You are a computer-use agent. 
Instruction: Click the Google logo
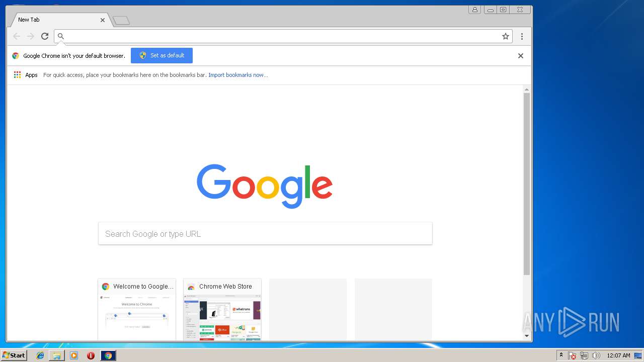[265, 186]
